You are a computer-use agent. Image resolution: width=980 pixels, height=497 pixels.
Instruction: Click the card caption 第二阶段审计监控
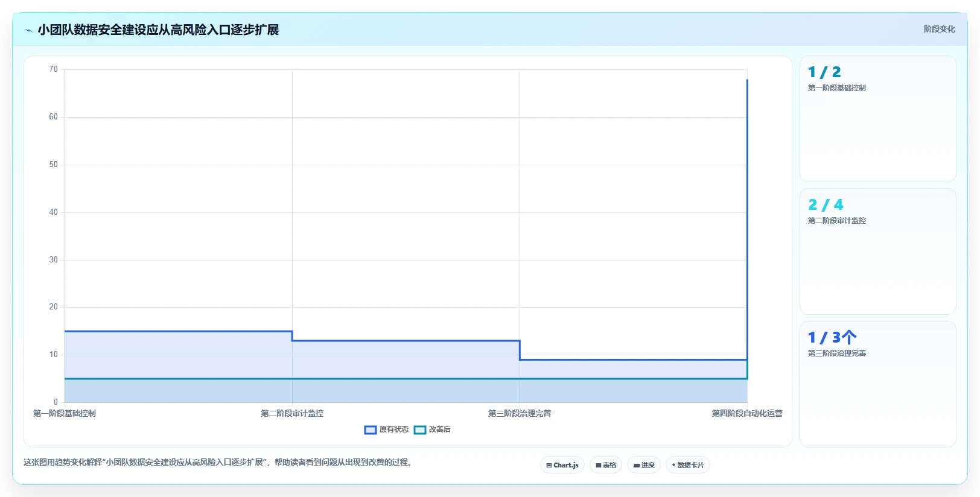(837, 221)
